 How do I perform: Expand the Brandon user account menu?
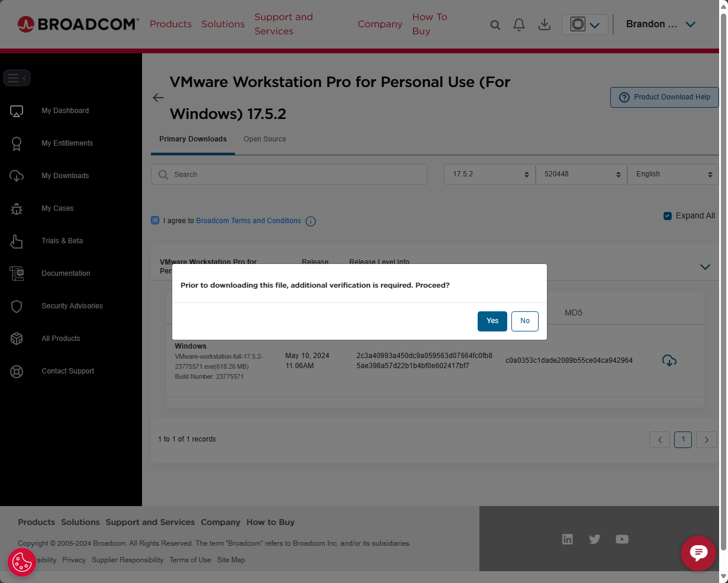tap(661, 24)
